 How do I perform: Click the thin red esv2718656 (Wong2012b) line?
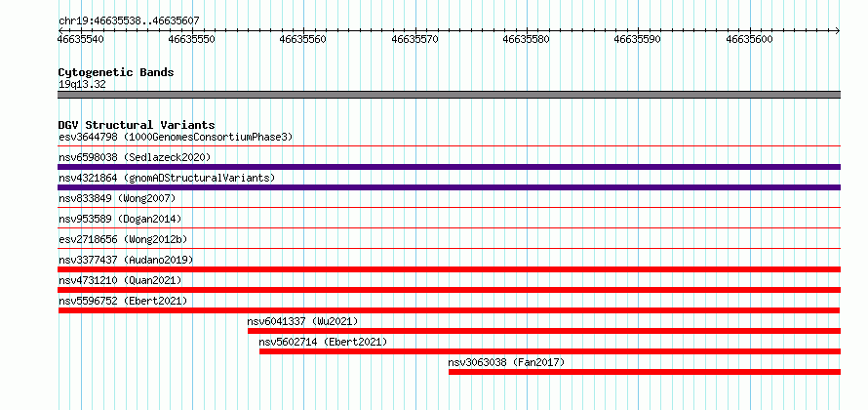point(449,249)
